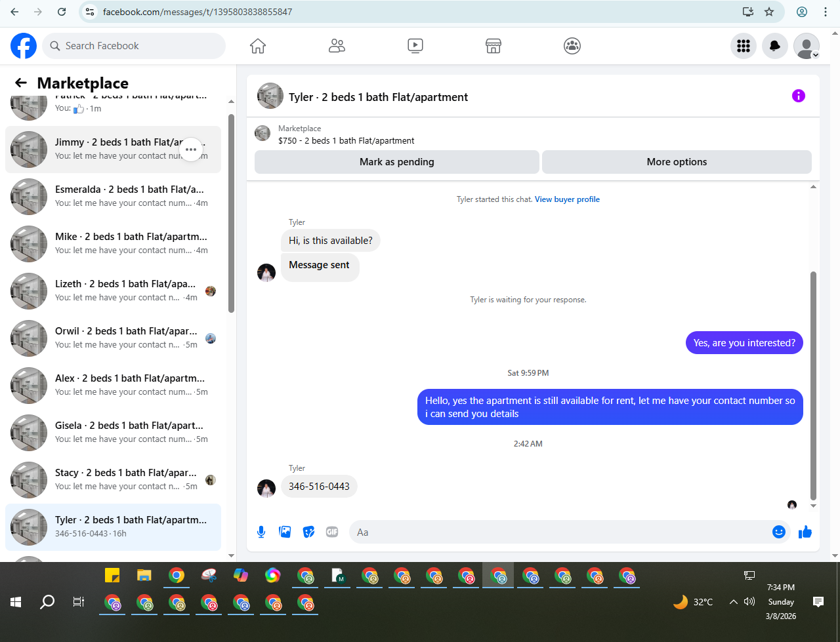Open the View buyer profile link
This screenshot has width=840, height=642.
567,199
